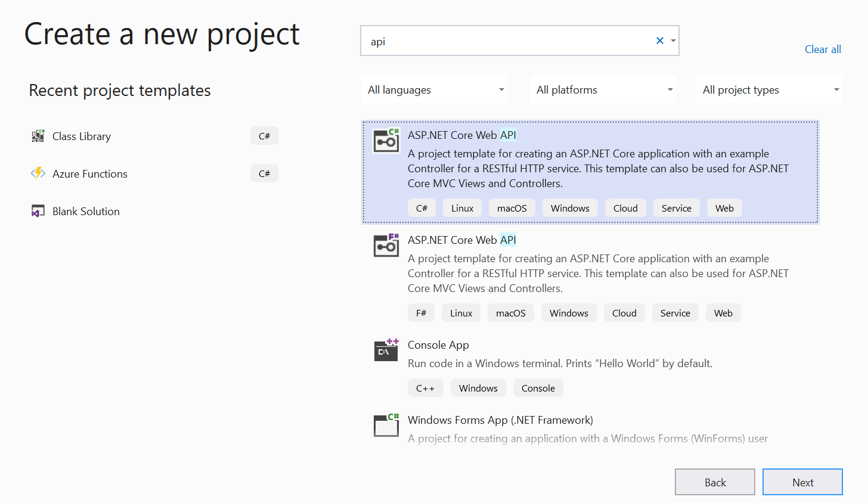
Task: Open the All project types dropdown
Action: coord(769,89)
